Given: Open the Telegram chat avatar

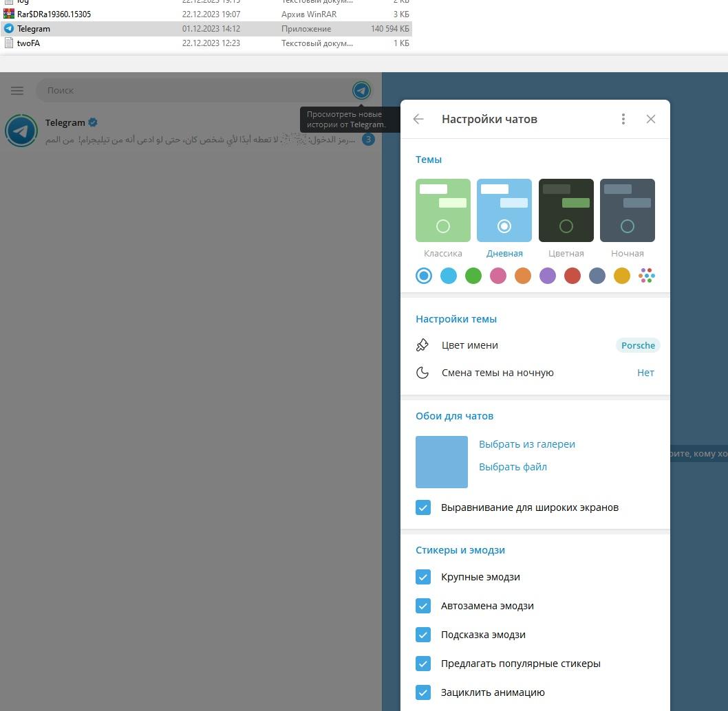Looking at the screenshot, I should (x=21, y=131).
